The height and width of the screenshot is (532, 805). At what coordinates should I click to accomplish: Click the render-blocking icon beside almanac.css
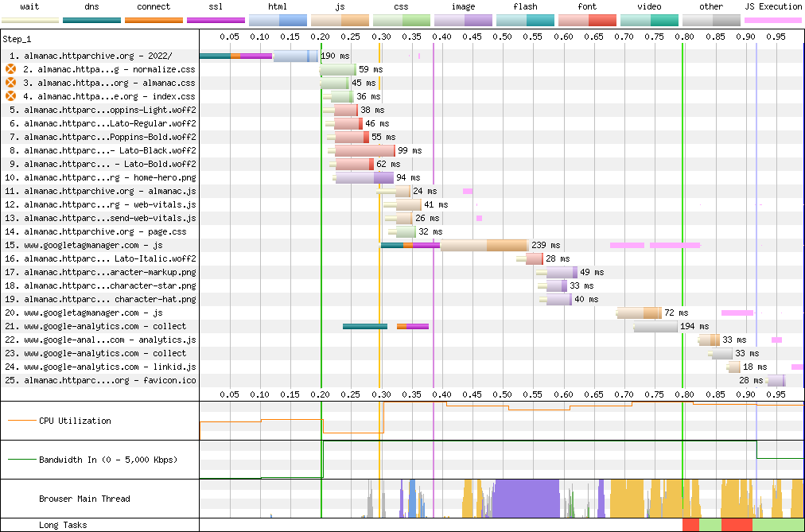(11, 83)
